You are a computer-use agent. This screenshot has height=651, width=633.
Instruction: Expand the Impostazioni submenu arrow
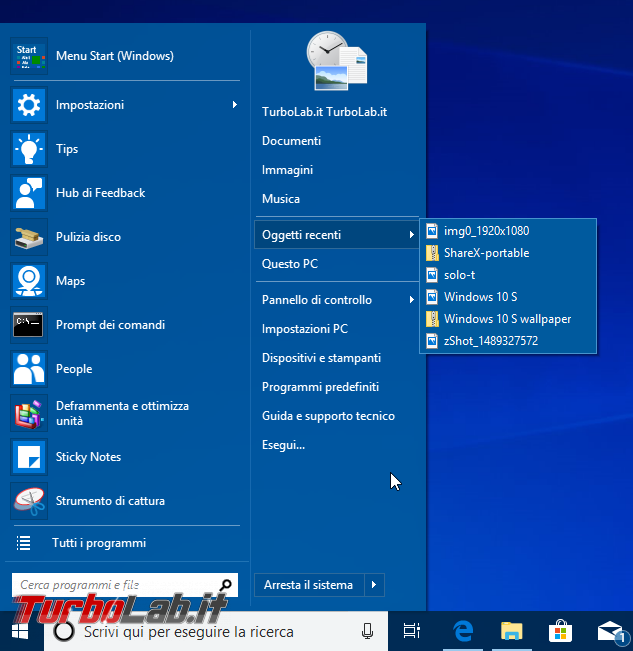click(235, 105)
